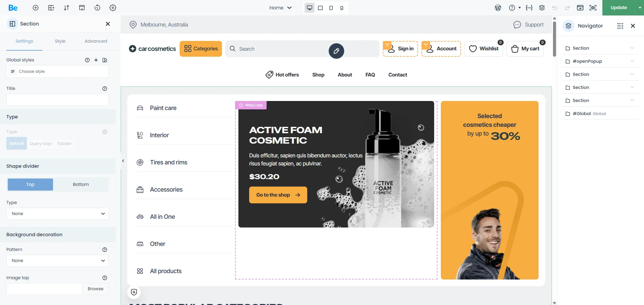Click the navigator expand-all list icon
The height and width of the screenshot is (305, 644).
pyautogui.click(x=620, y=26)
